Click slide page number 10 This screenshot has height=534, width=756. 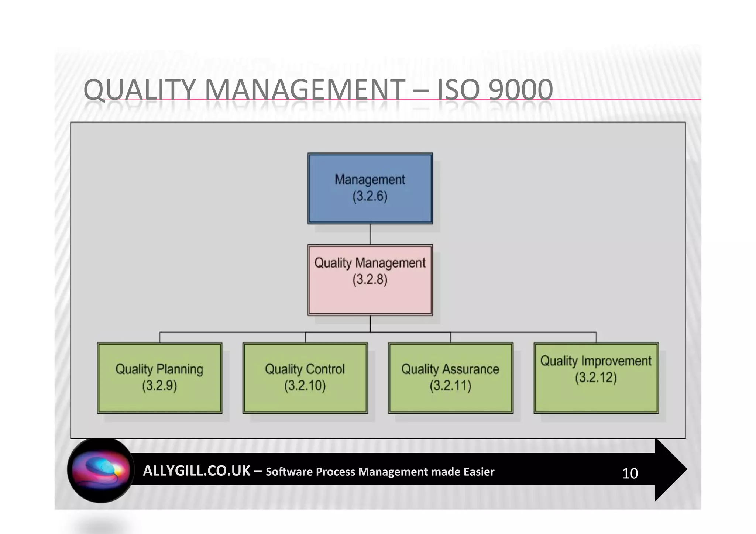point(630,473)
